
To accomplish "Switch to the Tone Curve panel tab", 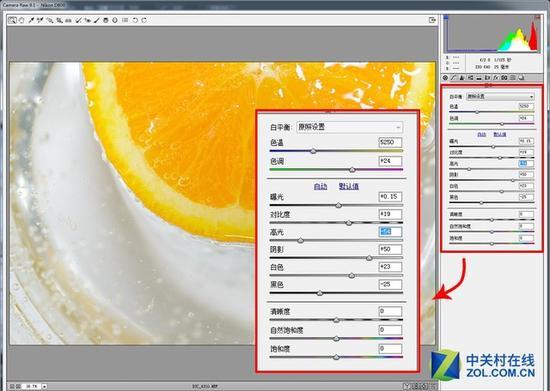I will pos(453,77).
